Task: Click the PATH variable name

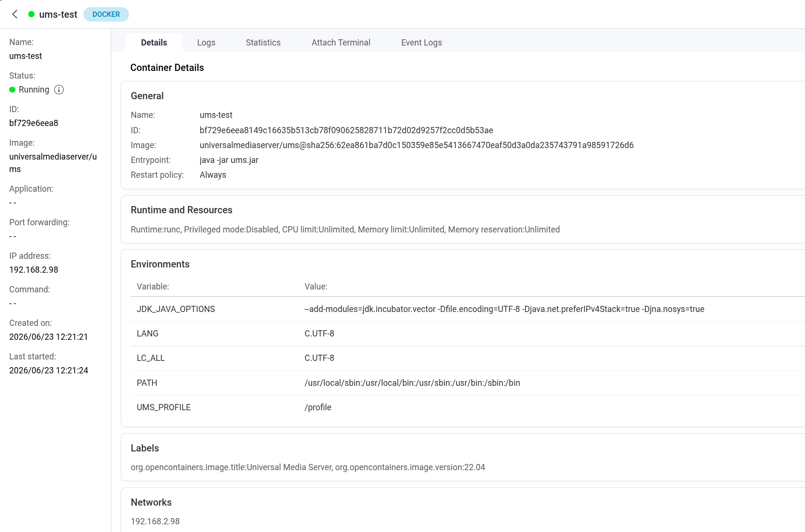Action: tap(147, 383)
